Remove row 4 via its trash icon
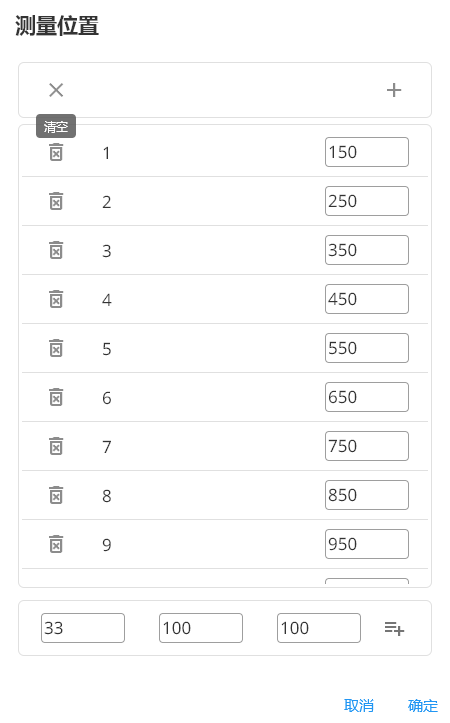Image resolution: width=450 pixels, height=723 pixels. pos(56,299)
